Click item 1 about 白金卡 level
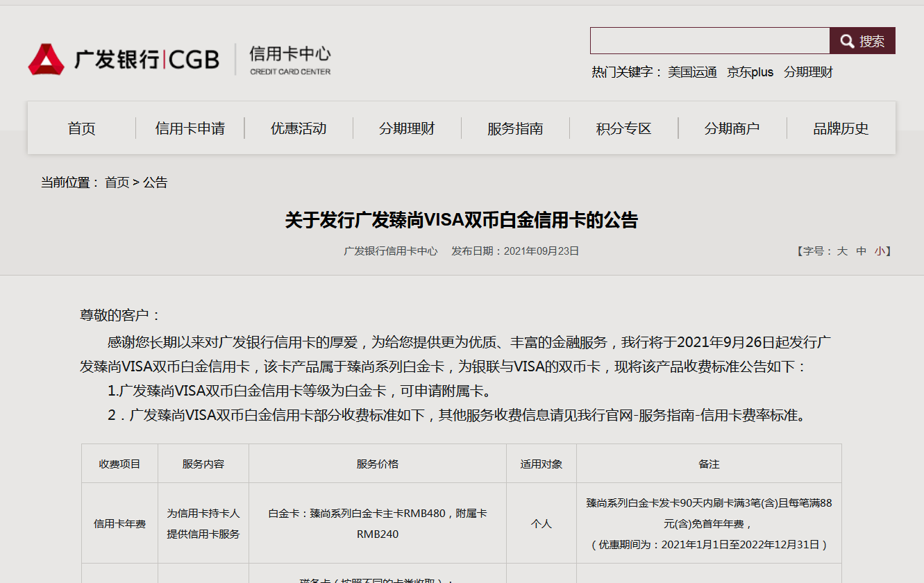The image size is (924, 583). (300, 391)
